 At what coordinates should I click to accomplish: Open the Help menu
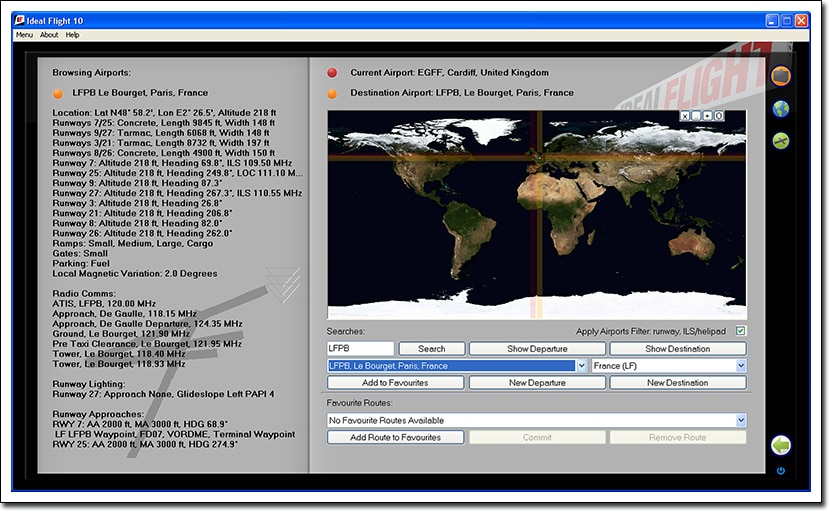pos(73,35)
